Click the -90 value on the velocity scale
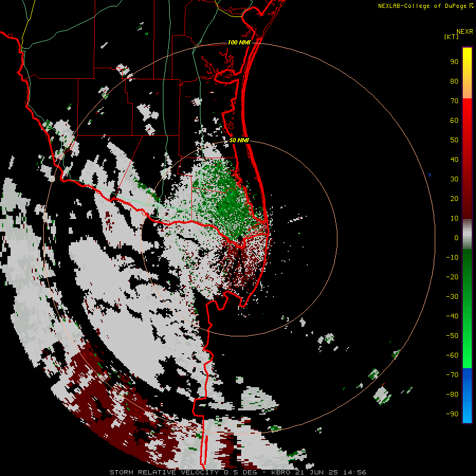 [x=452, y=414]
